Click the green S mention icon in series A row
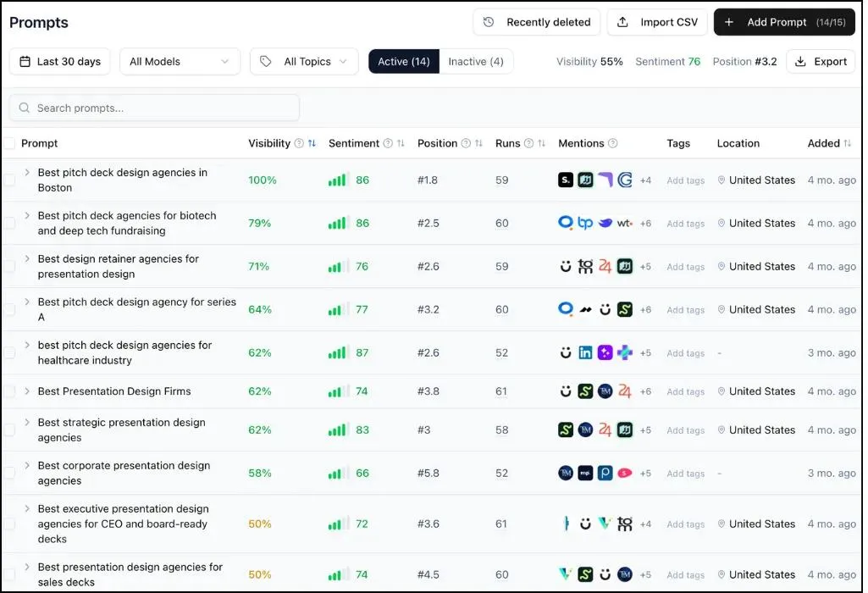Viewport: 868px width, 593px height. click(x=625, y=309)
